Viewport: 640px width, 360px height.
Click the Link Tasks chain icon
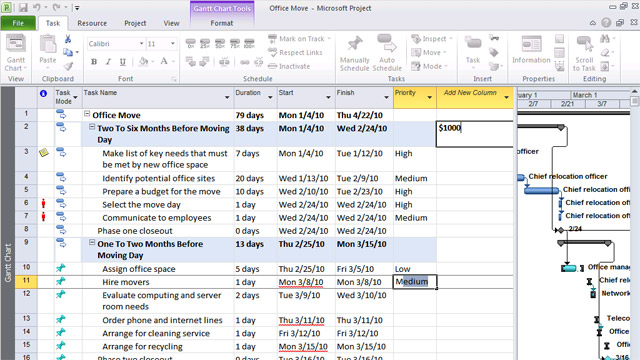pyautogui.click(x=244, y=62)
